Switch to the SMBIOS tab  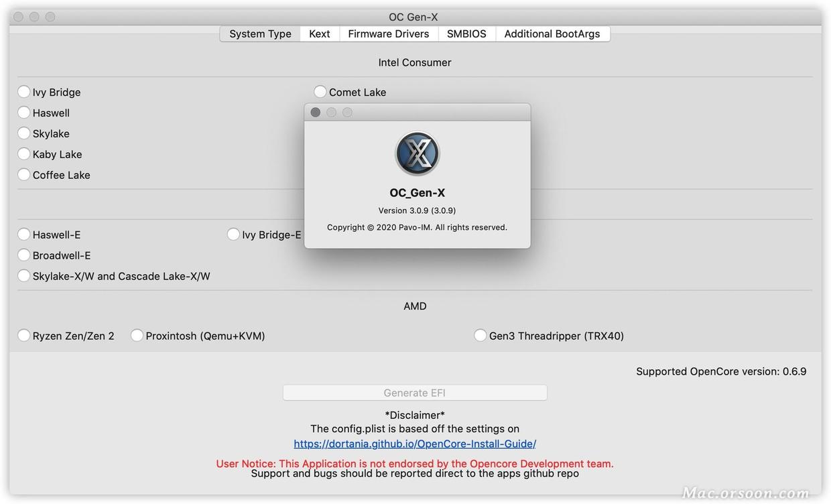point(466,34)
